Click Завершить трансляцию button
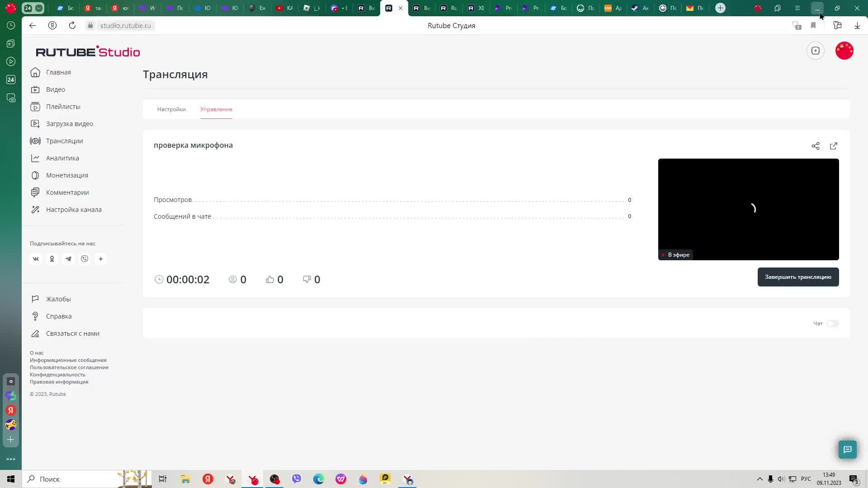The image size is (868, 488). pos(798,277)
